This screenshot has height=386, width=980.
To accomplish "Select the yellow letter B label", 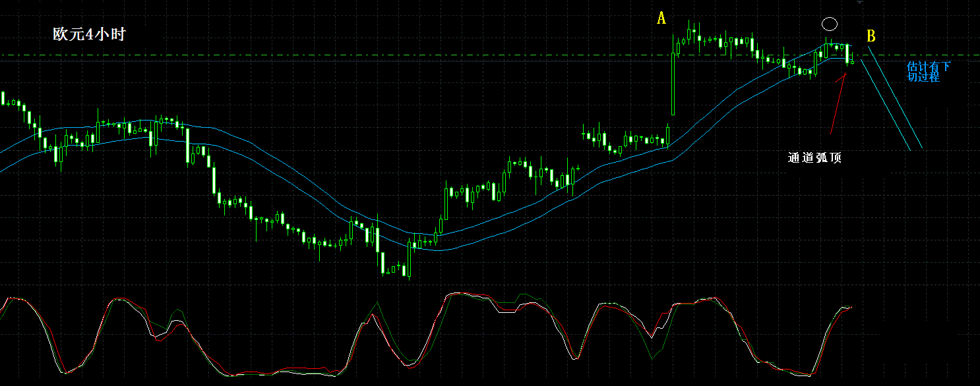I will (871, 36).
